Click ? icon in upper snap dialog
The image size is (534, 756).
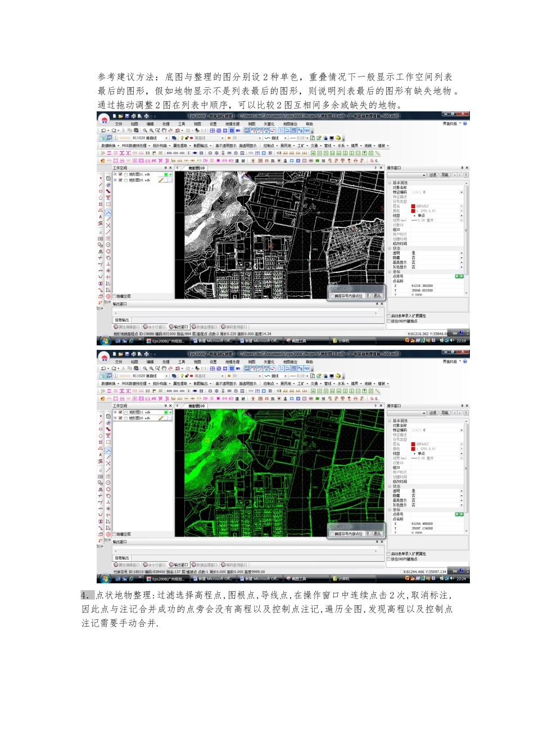368,296
